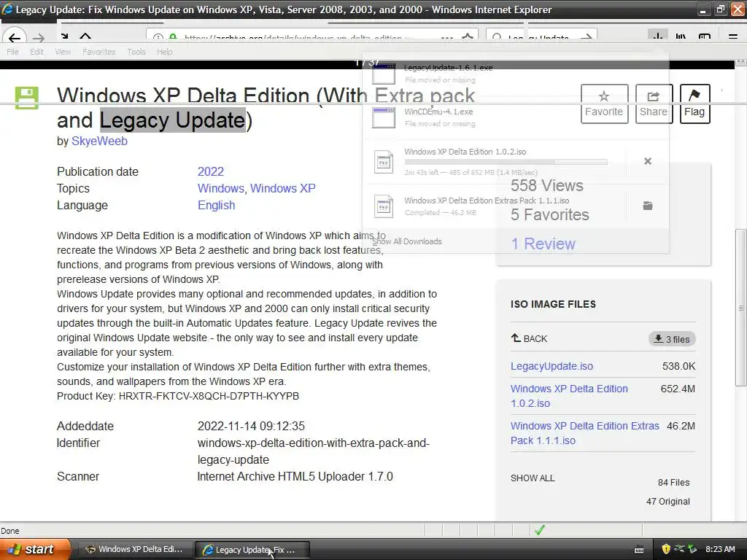Screen dimensions: 747x560
Task: Click the green floppy disk software icon
Action: [27, 98]
